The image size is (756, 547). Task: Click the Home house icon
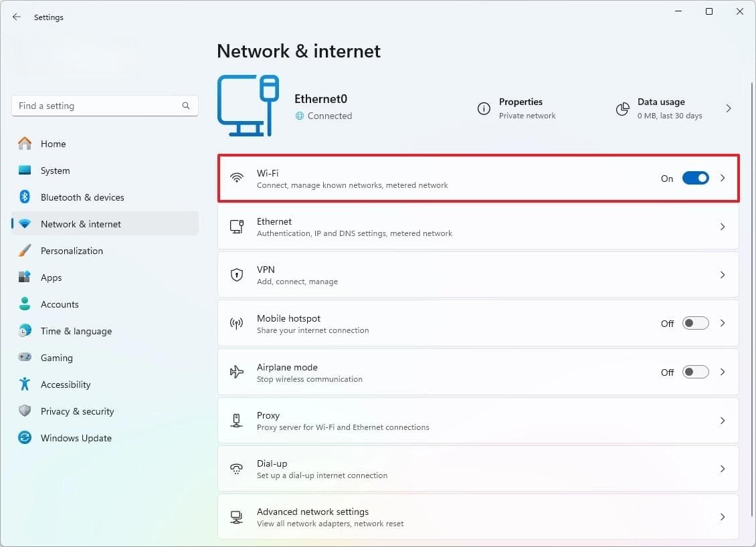pyautogui.click(x=25, y=143)
